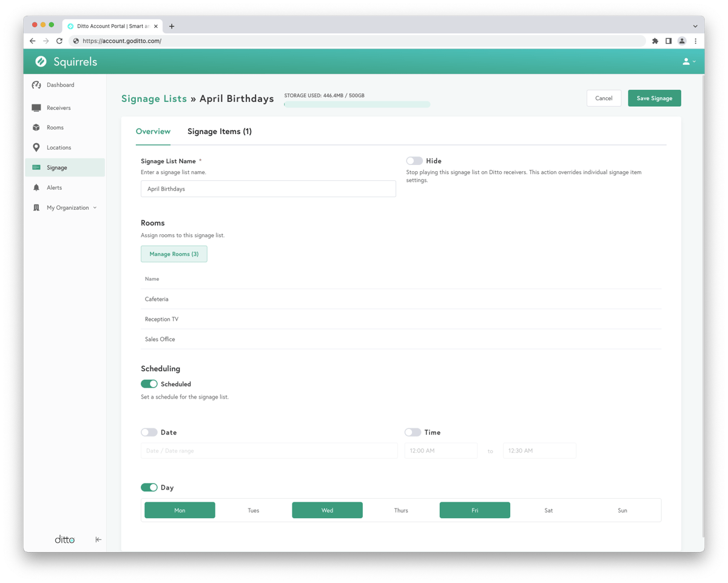728x583 pixels.
Task: Enable the Date scheduling toggle
Action: [149, 432]
